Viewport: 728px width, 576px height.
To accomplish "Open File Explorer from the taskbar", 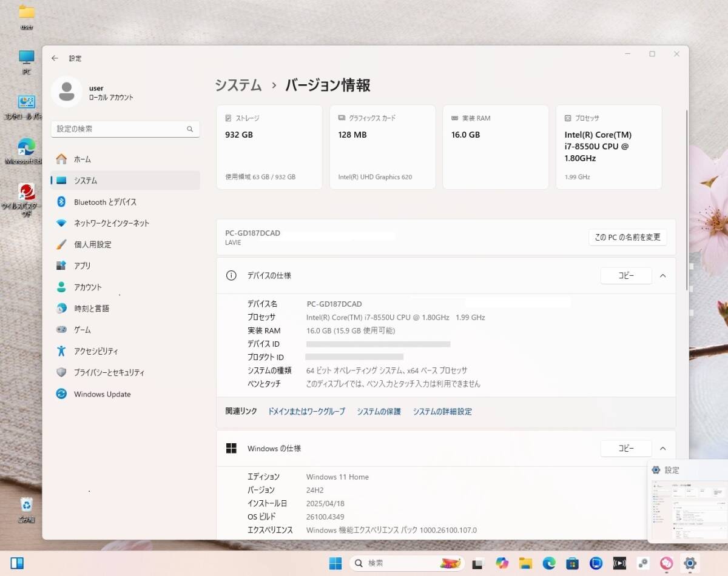I will pyautogui.click(x=525, y=563).
